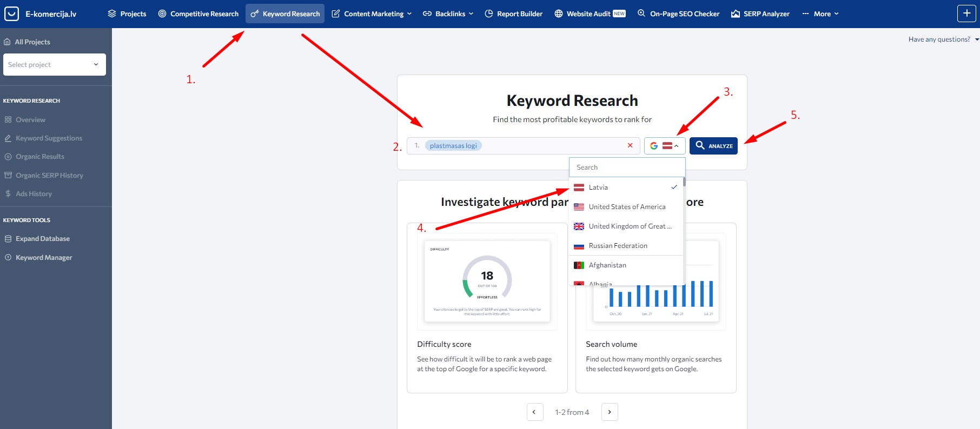
Task: Open Ads History in the sidebar
Action: [34, 194]
